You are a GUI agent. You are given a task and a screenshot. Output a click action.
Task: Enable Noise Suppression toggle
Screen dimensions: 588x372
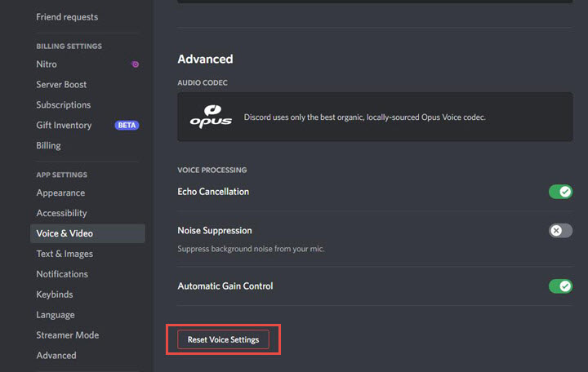(x=560, y=230)
